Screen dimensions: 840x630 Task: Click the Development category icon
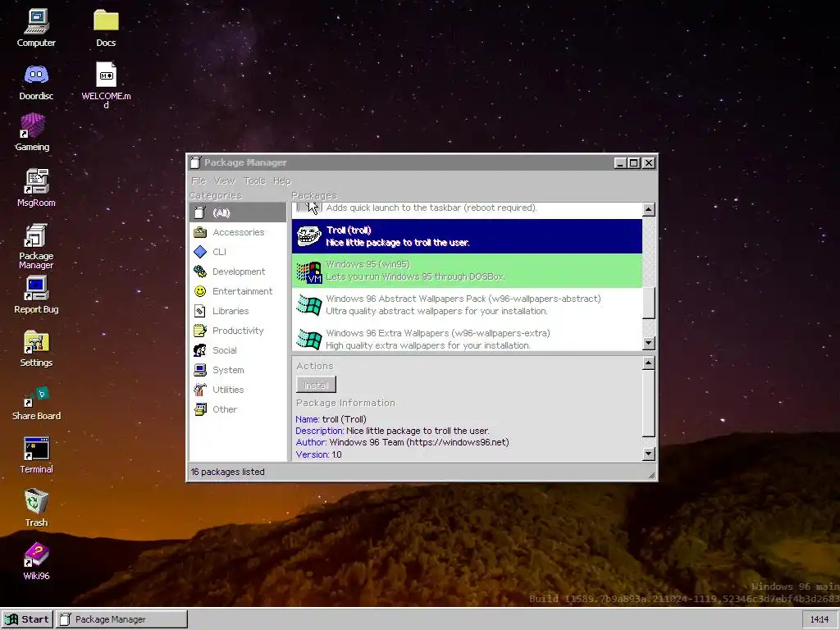point(200,272)
